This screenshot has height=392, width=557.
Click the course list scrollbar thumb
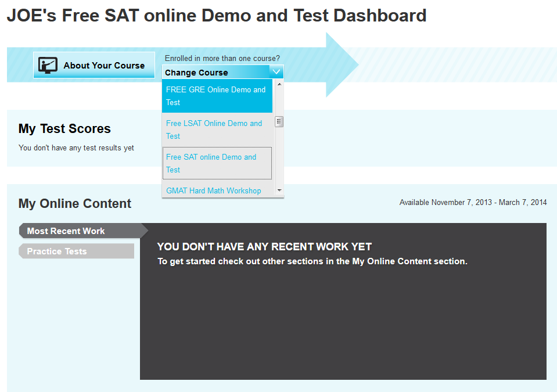279,122
